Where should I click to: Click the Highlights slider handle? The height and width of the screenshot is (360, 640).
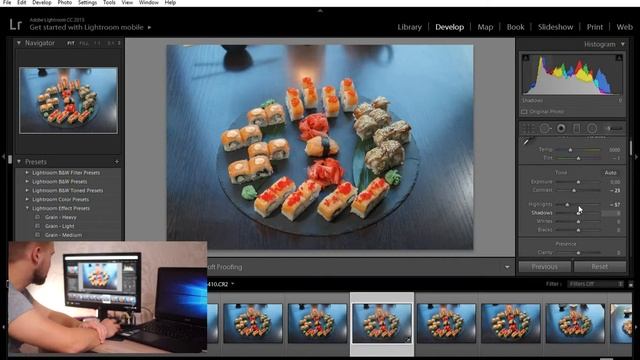tap(567, 204)
